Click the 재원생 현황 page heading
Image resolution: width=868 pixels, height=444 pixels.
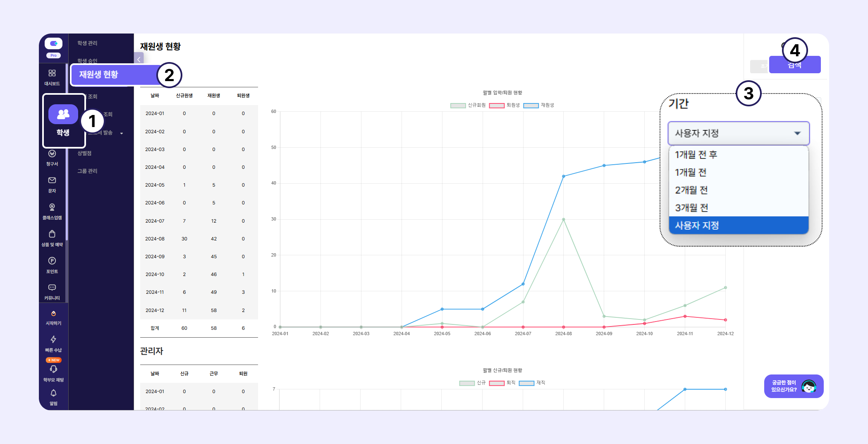160,46
